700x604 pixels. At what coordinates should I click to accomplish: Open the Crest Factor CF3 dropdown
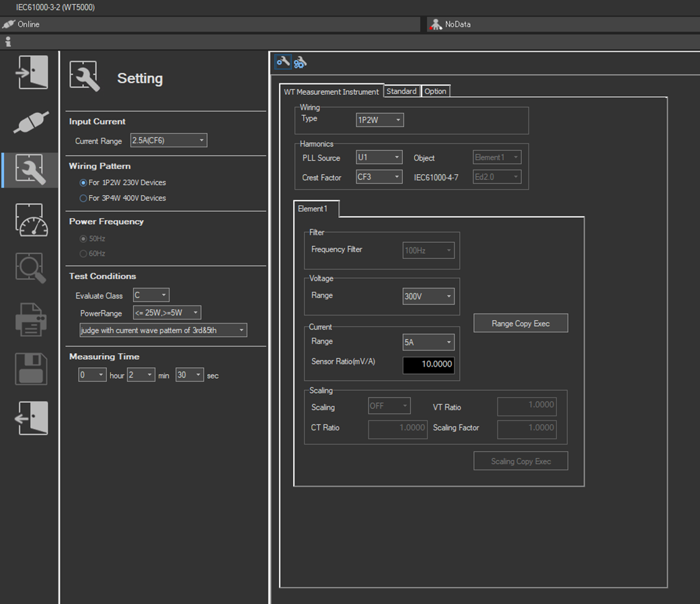point(379,178)
